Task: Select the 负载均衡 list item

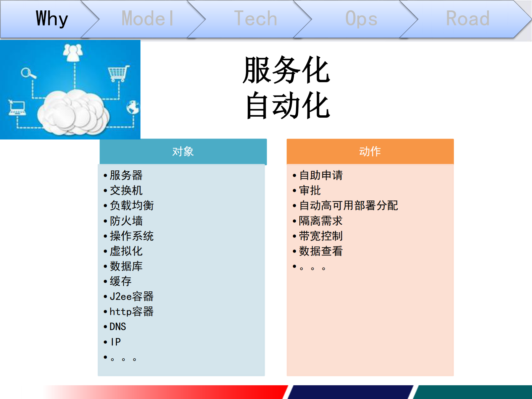Action: [x=132, y=206]
